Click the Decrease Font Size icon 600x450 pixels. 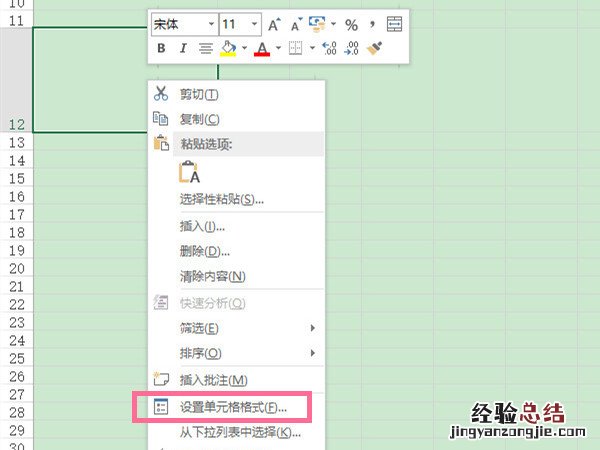(x=296, y=25)
